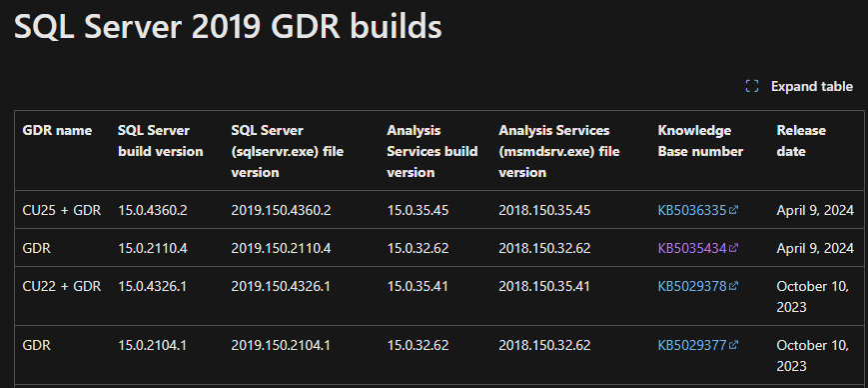This screenshot has height=388, width=868.
Task: Click the GDR name column header
Action: [x=57, y=131]
